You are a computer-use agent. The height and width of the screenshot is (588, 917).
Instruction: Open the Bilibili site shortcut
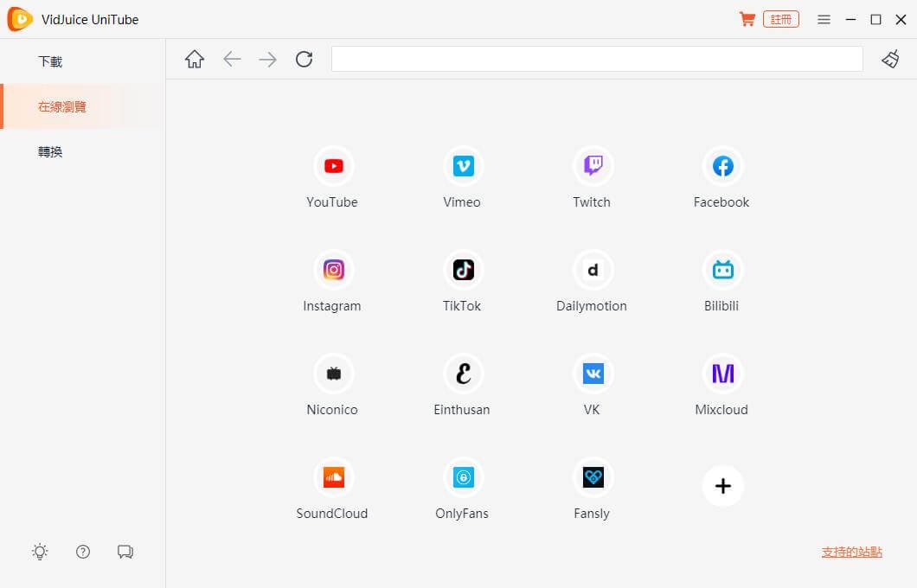723,270
